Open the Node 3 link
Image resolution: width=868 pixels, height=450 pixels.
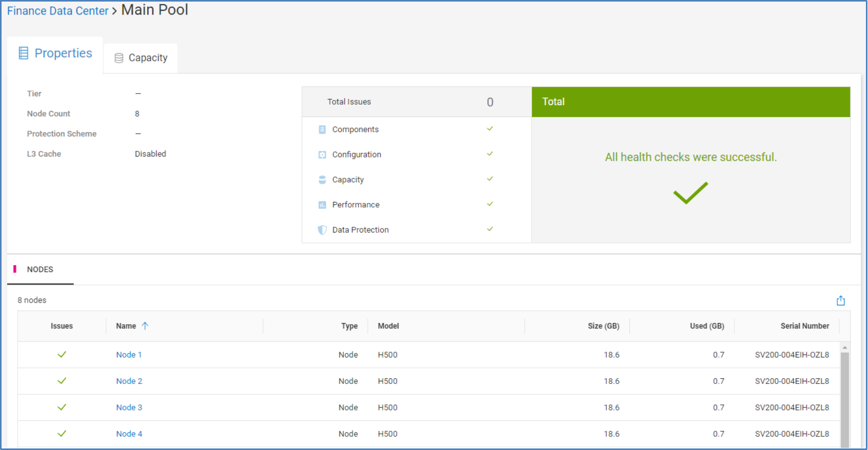[129, 407]
